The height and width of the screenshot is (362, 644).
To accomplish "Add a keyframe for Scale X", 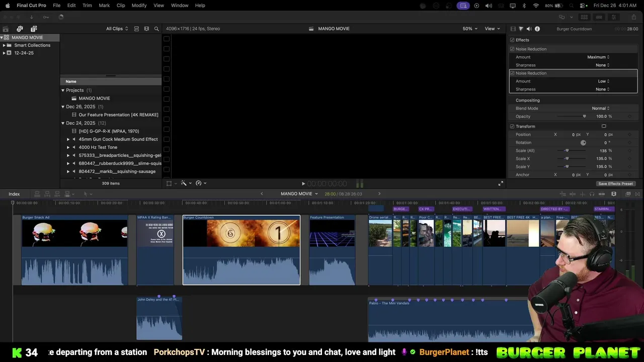I will point(630,158).
